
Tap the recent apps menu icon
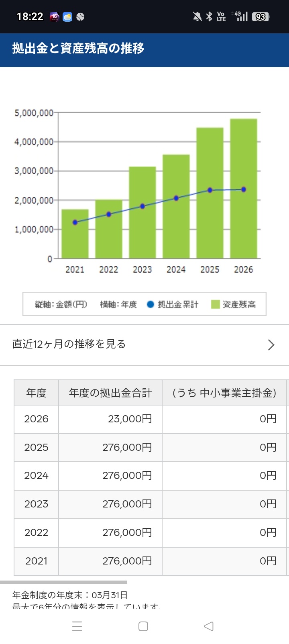[x=77, y=626]
